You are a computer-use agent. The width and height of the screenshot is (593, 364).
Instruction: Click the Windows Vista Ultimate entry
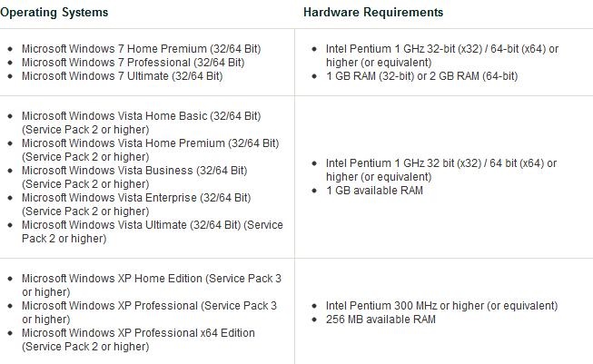(x=153, y=231)
